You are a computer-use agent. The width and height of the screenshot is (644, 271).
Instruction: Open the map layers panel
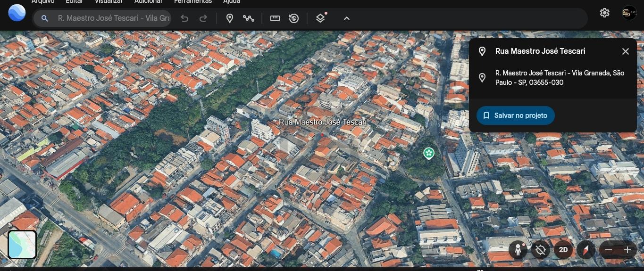pyautogui.click(x=320, y=18)
